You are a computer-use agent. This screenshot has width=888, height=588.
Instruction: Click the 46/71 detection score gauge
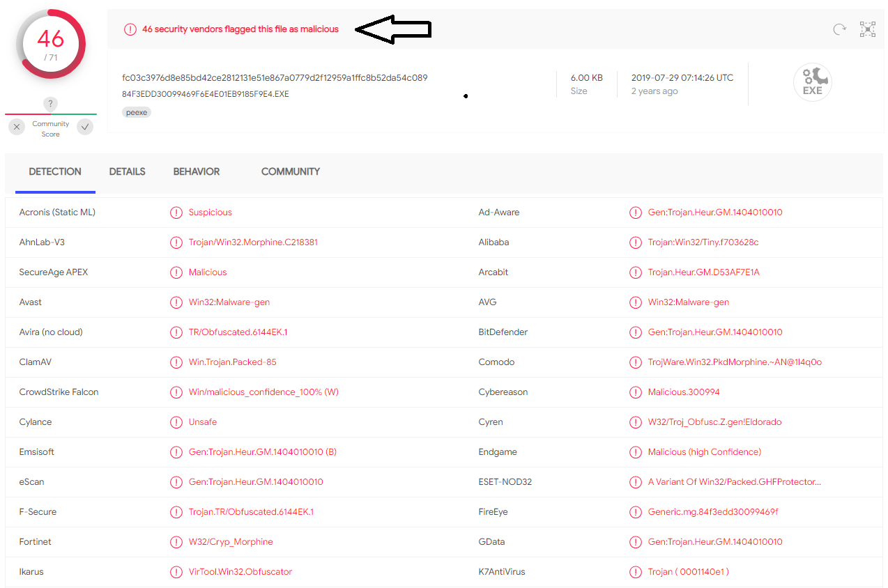coord(51,44)
